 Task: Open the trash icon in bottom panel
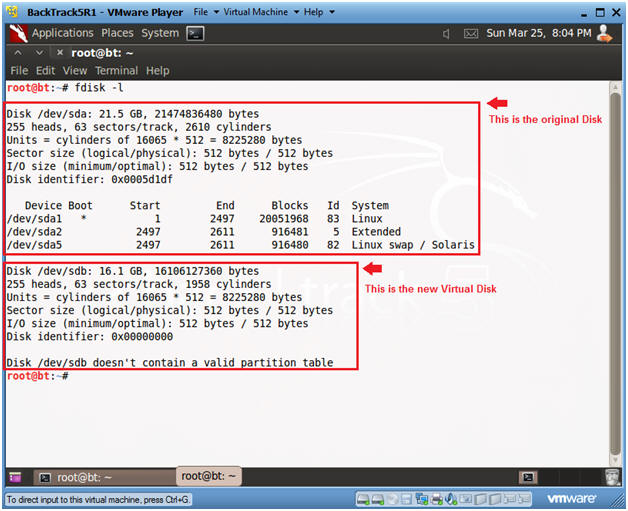pos(613,477)
